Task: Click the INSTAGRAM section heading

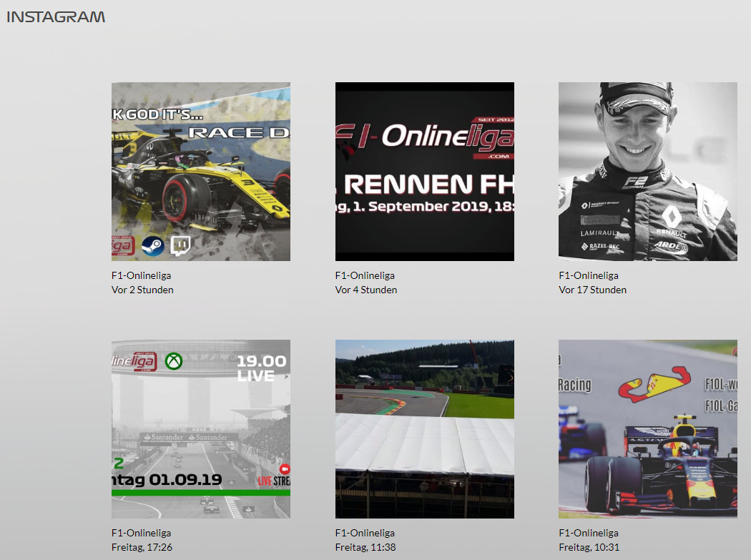Action: click(x=56, y=16)
